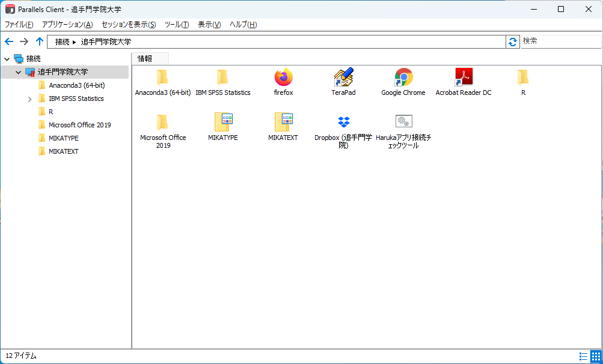Viewport: 603px width, 364px height.
Task: Open the ヘルプ(H) menu
Action: pyautogui.click(x=243, y=25)
